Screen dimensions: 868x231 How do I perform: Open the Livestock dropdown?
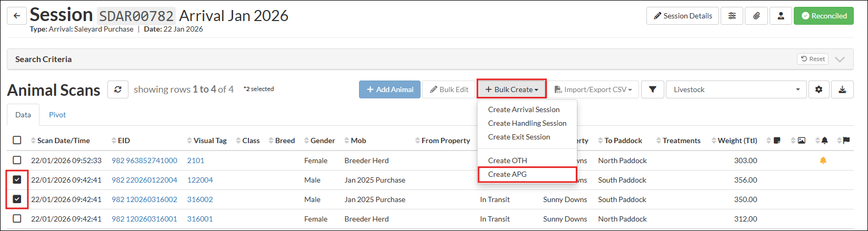736,89
